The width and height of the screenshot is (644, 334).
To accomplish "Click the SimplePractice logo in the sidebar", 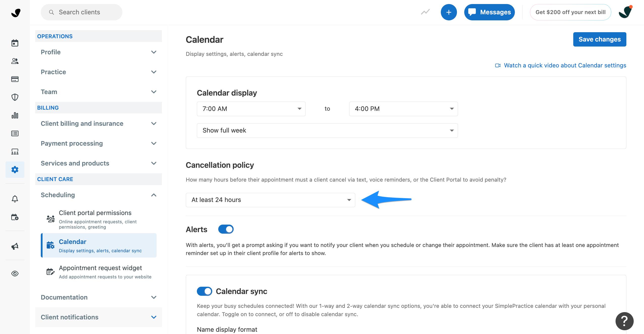I will 16,13.
